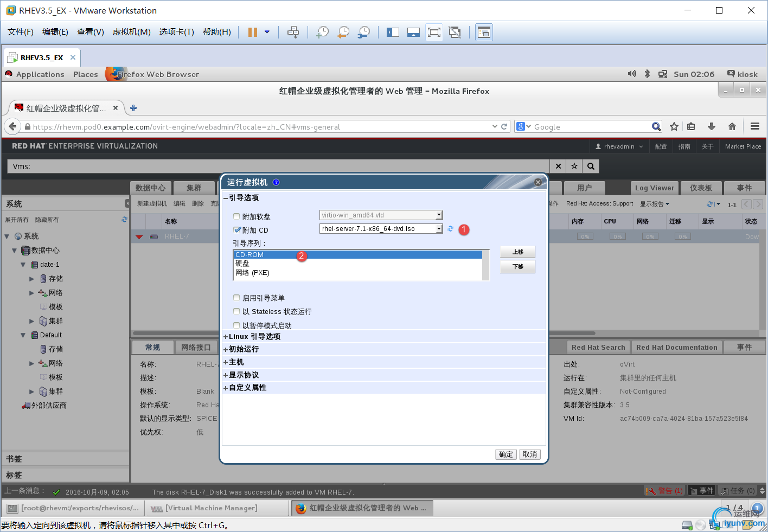Click the Vms search input field
The height and width of the screenshot is (532, 768).
coord(278,166)
